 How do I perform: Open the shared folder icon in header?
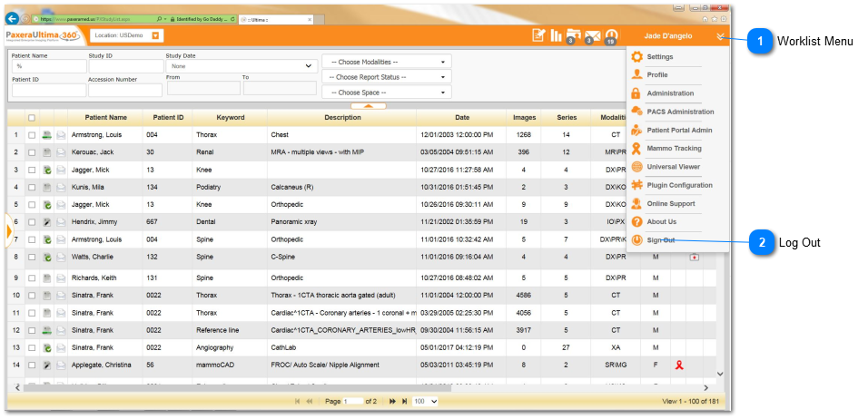[573, 35]
